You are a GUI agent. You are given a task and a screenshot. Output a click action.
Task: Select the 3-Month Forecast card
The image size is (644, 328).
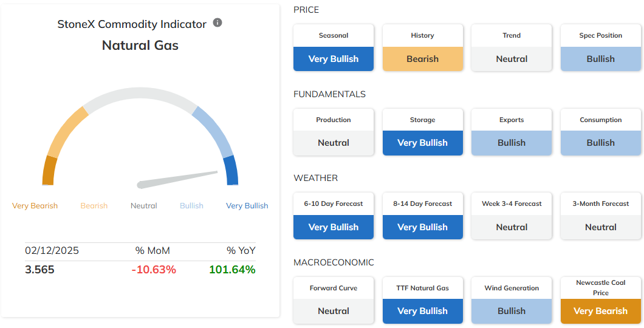click(x=600, y=216)
